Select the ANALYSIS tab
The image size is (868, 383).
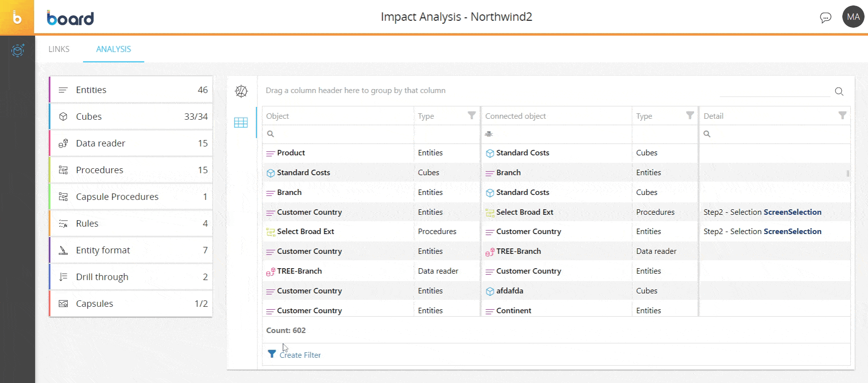tap(113, 49)
